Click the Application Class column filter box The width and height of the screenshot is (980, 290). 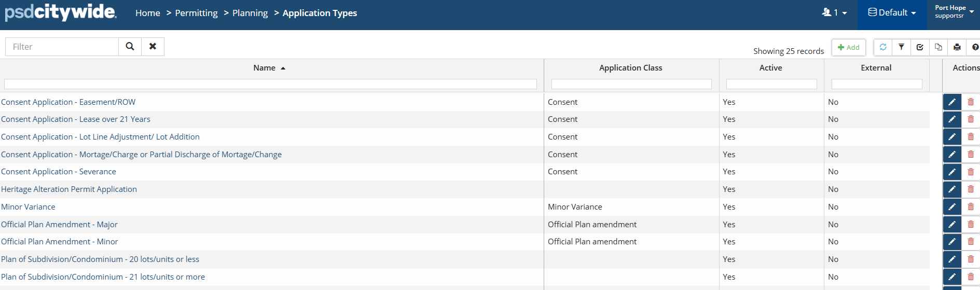[x=631, y=84]
